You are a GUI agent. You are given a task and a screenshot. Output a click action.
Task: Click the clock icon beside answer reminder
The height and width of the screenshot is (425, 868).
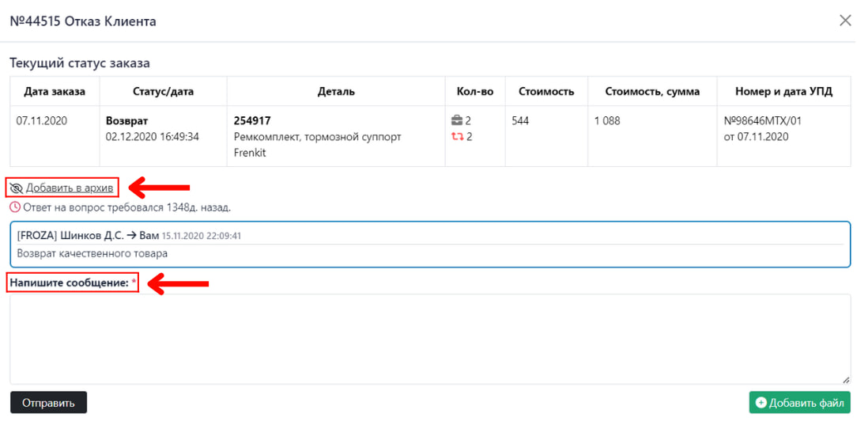click(x=16, y=208)
